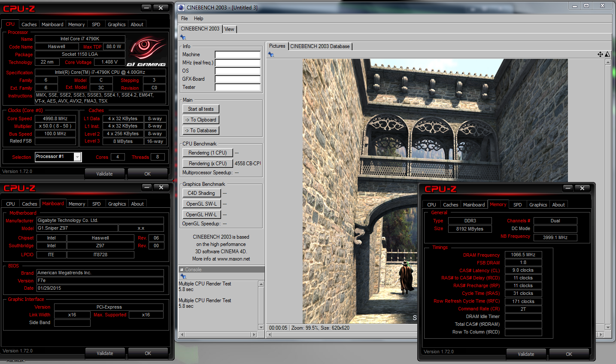Open the Help menu in Cinebench
The height and width of the screenshot is (364, 616).
[198, 18]
